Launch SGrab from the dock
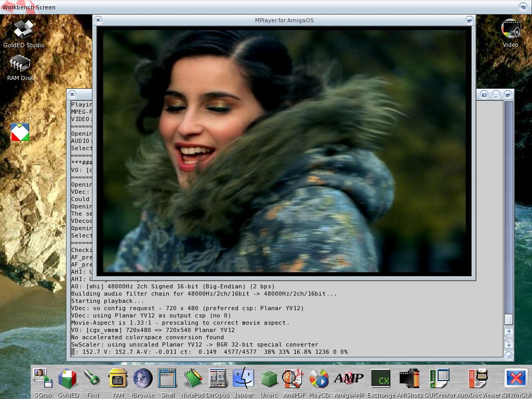532x399 pixels. tap(41, 379)
